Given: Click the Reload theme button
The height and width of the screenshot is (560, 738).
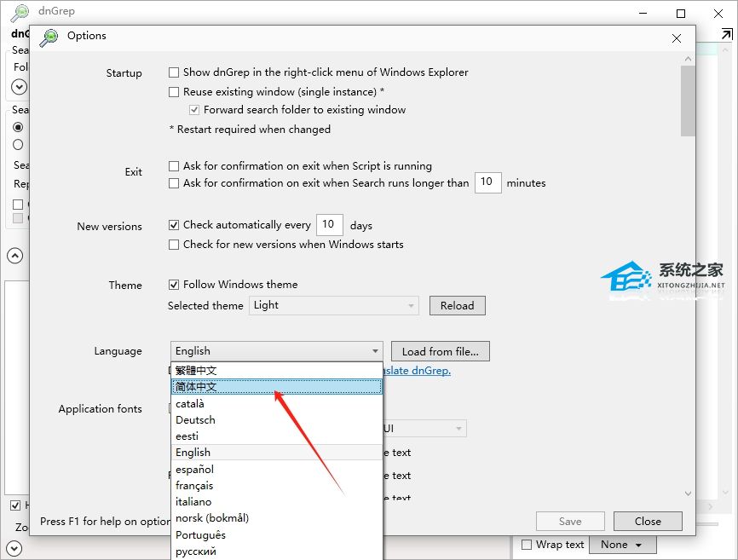Looking at the screenshot, I should (x=457, y=305).
